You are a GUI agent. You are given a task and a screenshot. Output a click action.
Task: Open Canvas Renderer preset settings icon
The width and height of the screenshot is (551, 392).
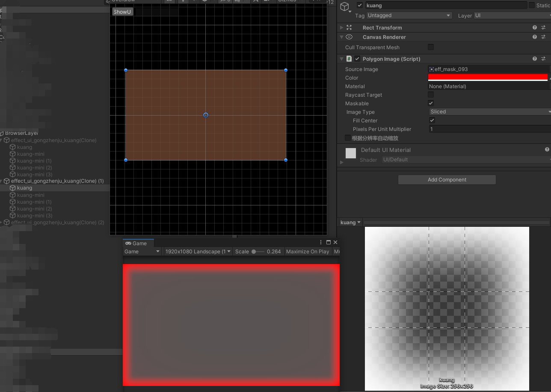click(x=543, y=37)
